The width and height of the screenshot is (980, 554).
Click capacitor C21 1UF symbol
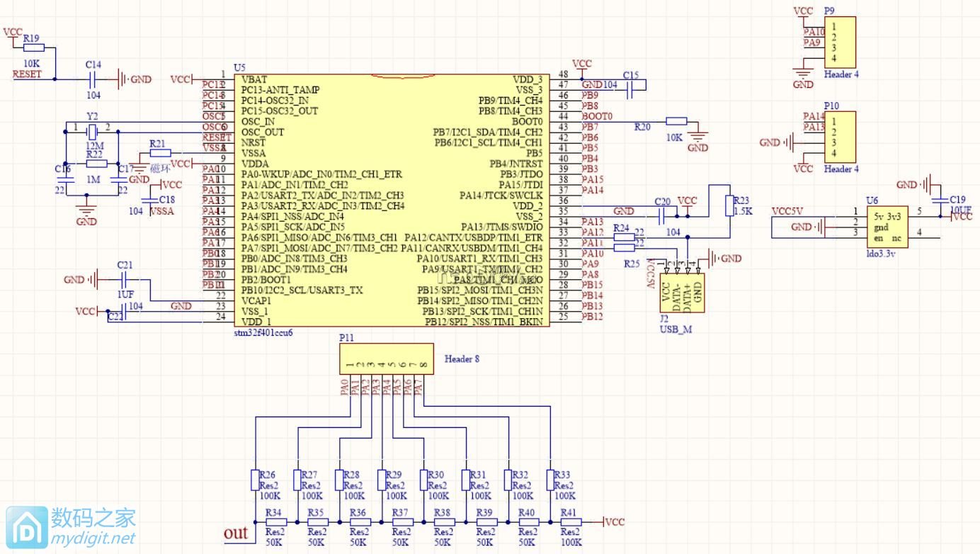pos(125,280)
